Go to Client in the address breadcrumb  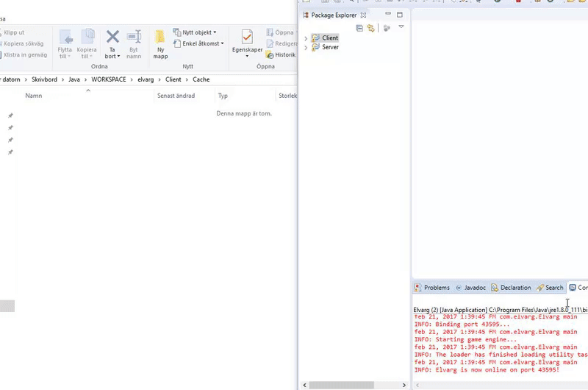coord(173,79)
